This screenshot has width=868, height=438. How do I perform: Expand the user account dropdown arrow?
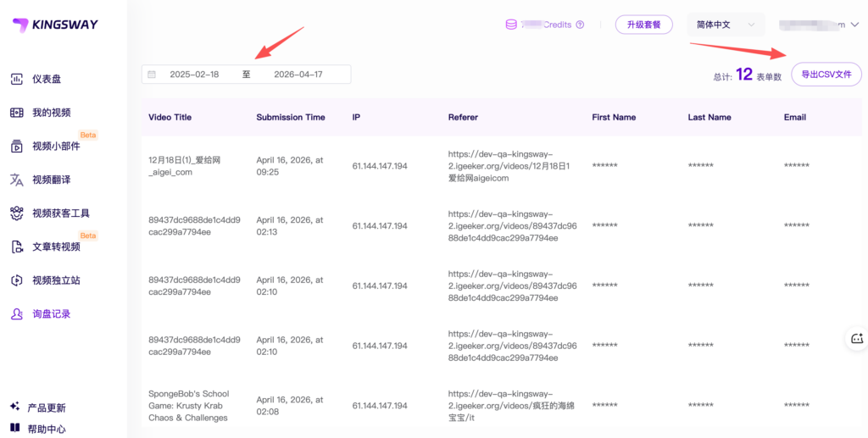coord(854,25)
